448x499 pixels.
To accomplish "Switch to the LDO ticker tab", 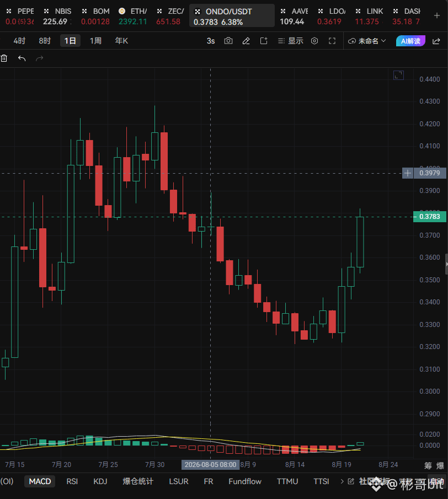I will click(331, 16).
